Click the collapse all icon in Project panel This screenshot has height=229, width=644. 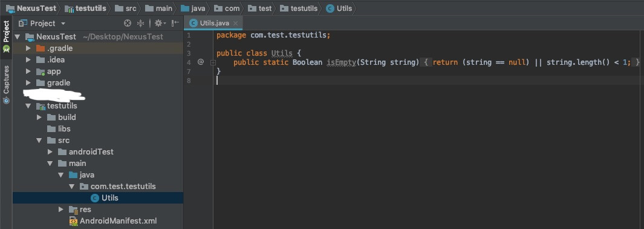(140, 24)
